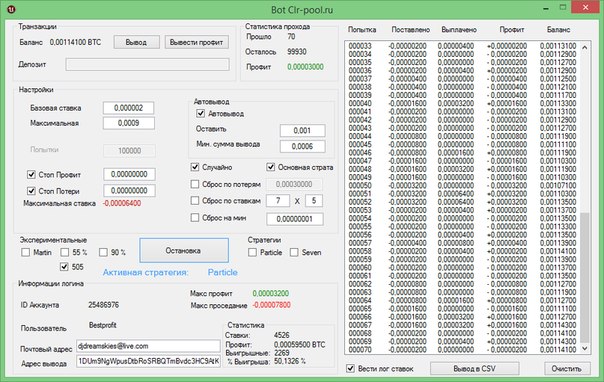
Task: Toggle Вести лог ставок checkbox
Action: [350, 369]
